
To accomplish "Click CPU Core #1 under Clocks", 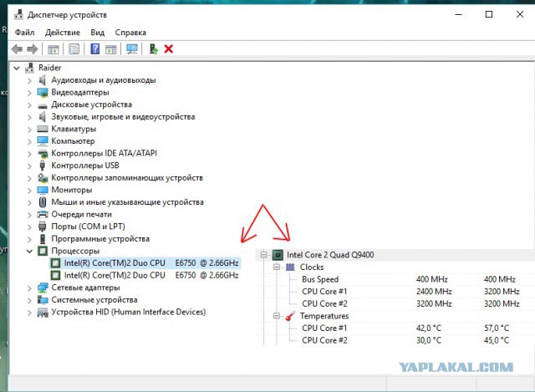I will pos(324,292).
